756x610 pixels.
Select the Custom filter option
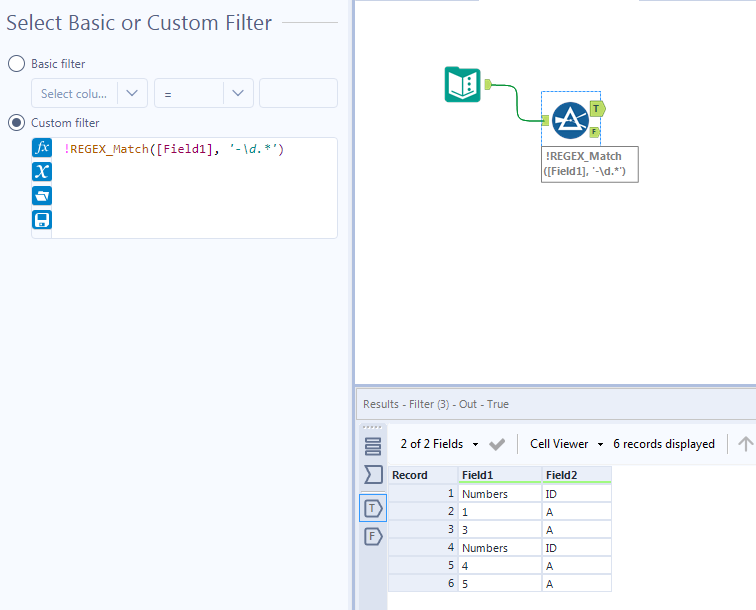pos(17,122)
